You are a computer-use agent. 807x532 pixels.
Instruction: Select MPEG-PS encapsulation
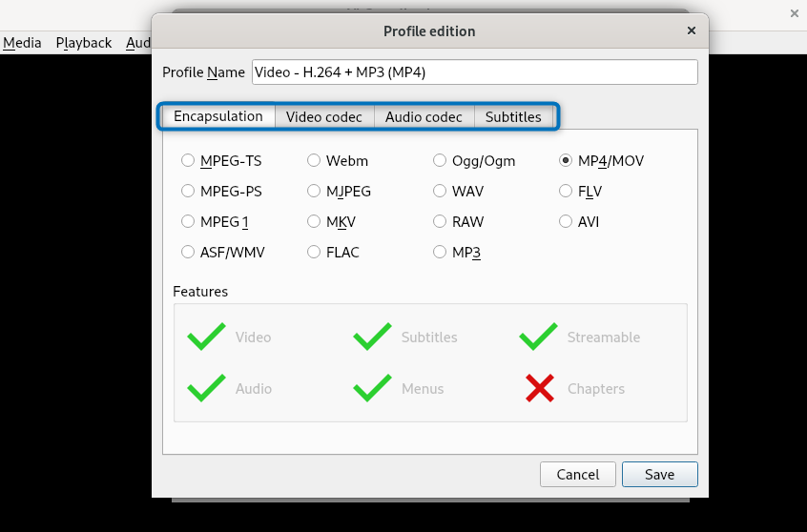coord(188,192)
